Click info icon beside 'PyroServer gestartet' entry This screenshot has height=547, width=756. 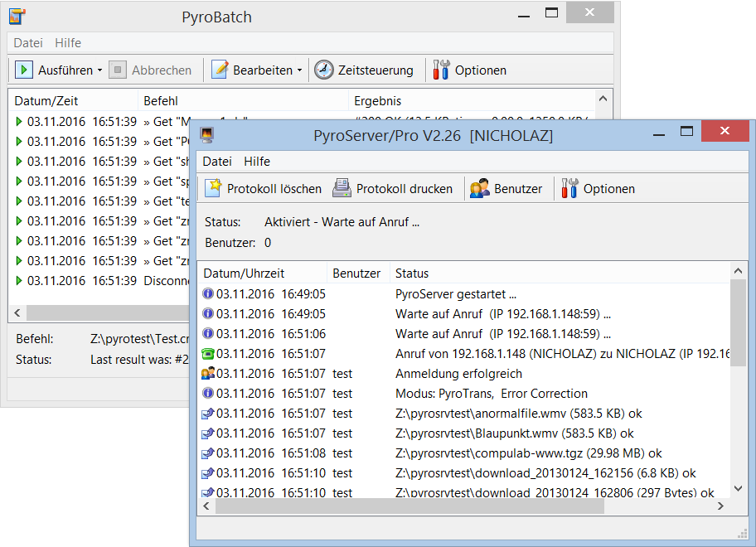(208, 293)
